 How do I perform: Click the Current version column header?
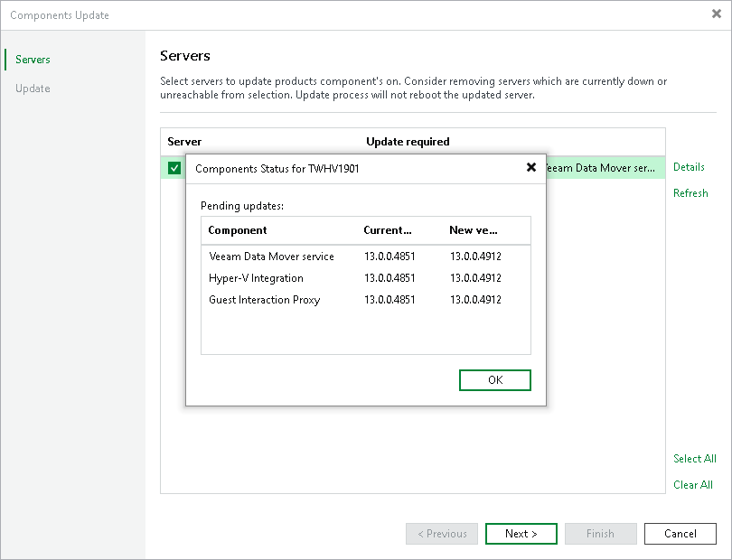388,230
